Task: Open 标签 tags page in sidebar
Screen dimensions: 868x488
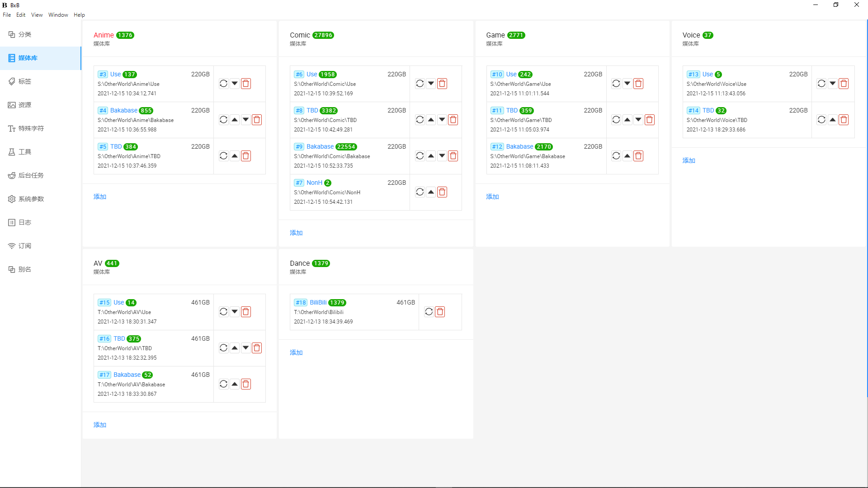Action: pyautogui.click(x=25, y=81)
